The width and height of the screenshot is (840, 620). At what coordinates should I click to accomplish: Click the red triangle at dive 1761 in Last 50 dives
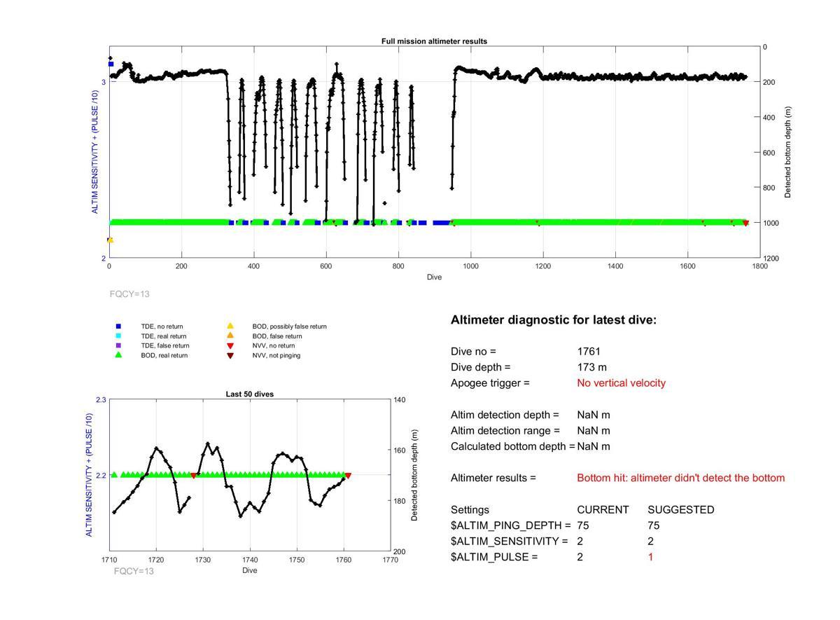coord(348,476)
